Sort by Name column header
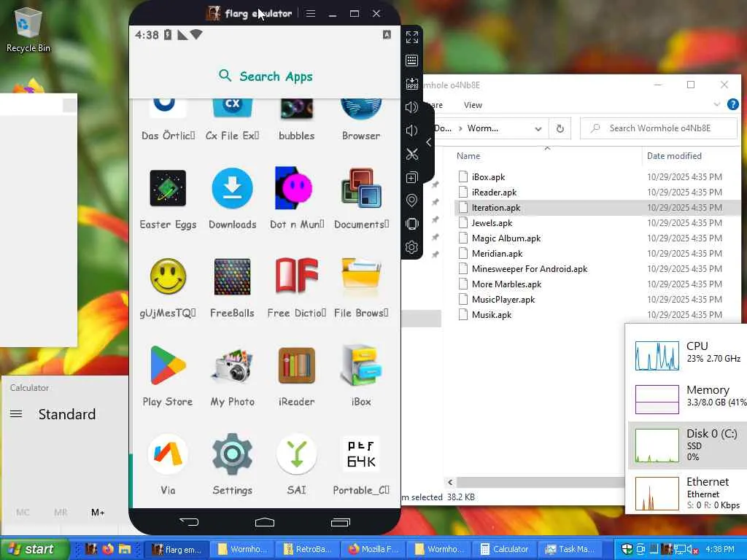 tap(468, 156)
